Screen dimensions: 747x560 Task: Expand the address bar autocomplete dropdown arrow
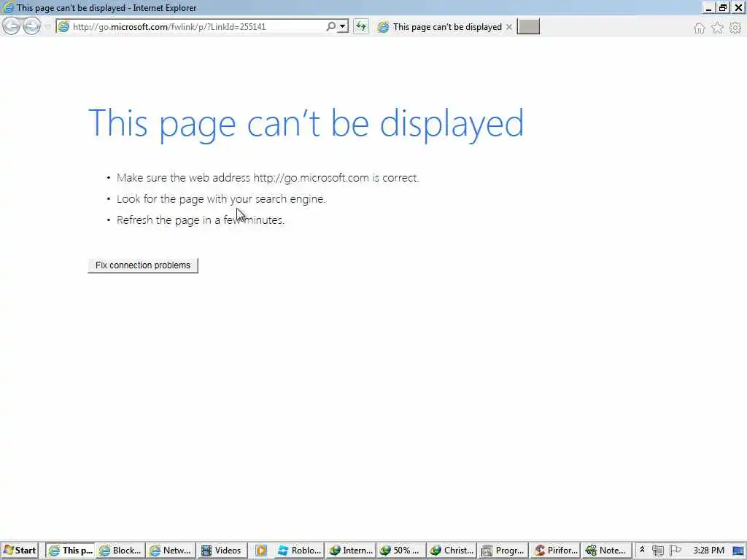(343, 27)
